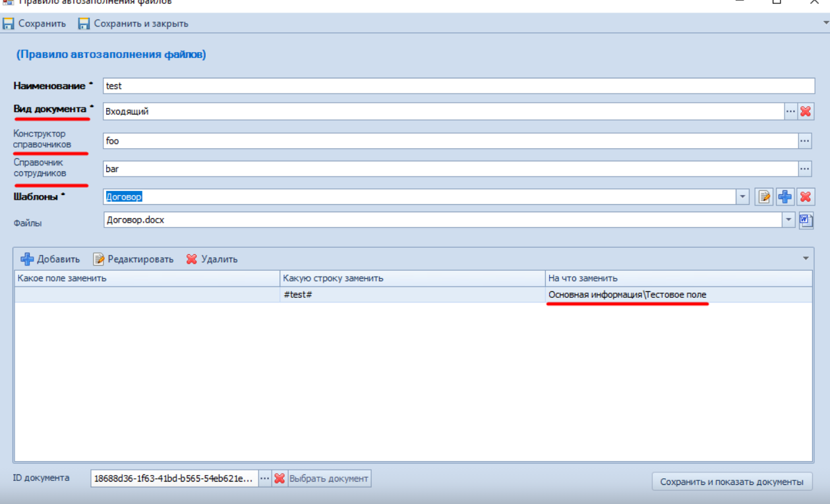Open browse ellipsis for document type field
This screenshot has width=830, height=504.
790,111
